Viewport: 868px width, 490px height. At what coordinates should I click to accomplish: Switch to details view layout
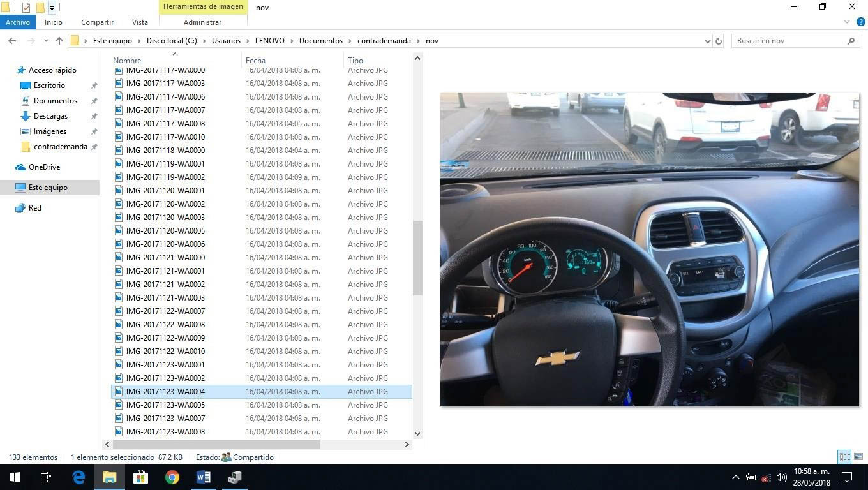[x=844, y=457]
